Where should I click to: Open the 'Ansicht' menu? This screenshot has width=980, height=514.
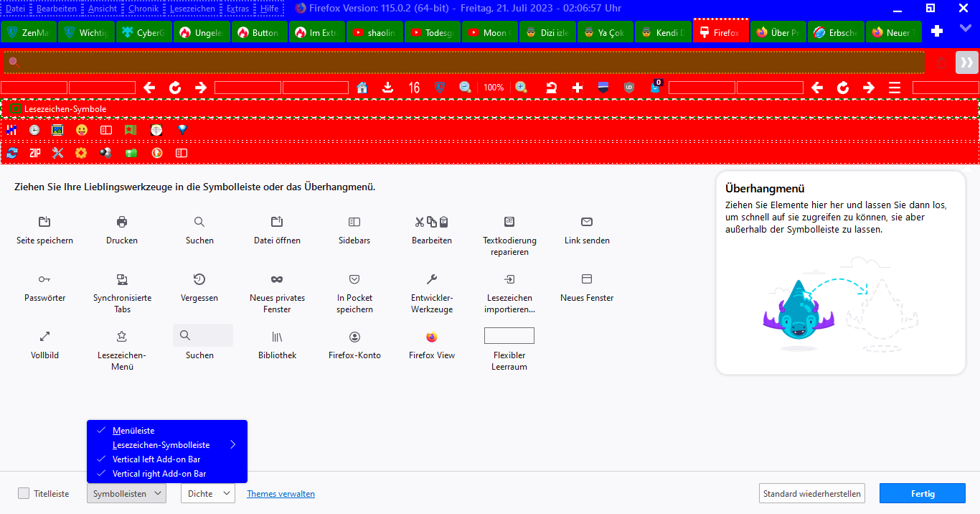(x=103, y=9)
